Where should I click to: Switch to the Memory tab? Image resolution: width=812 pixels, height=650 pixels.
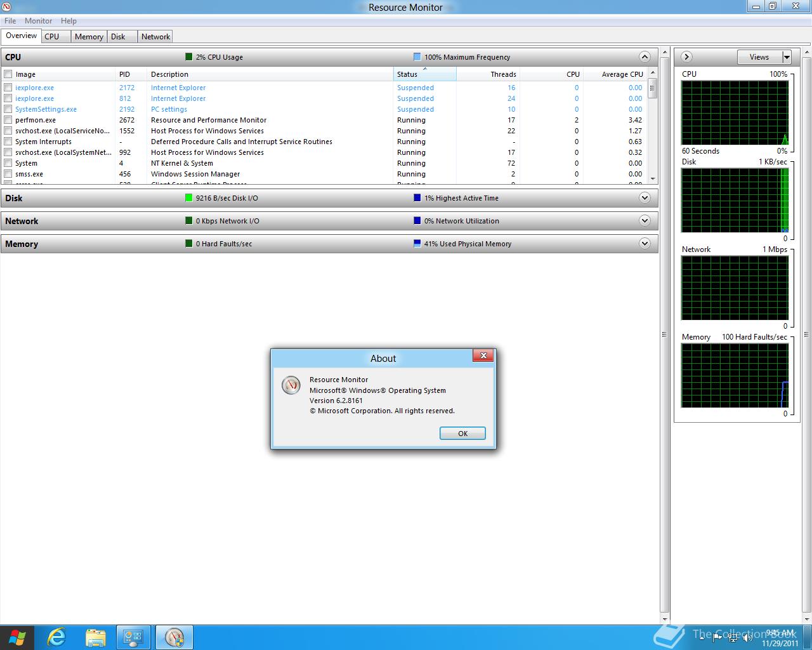[89, 37]
